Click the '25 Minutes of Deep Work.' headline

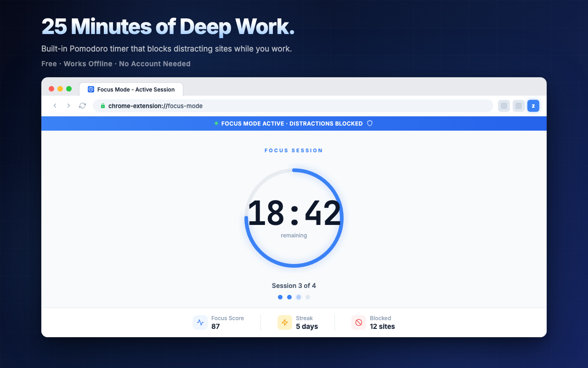click(x=168, y=27)
